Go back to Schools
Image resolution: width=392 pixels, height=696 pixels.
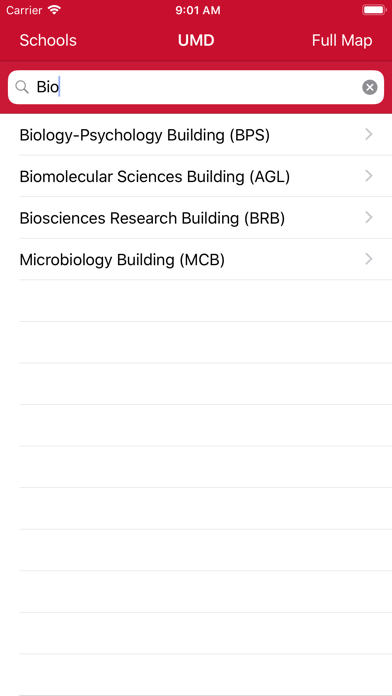point(48,40)
